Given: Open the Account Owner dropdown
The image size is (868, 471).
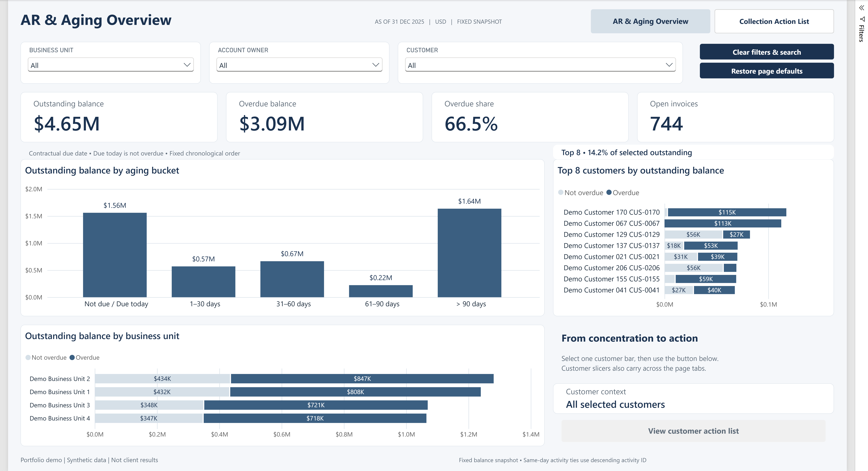Looking at the screenshot, I should coord(299,65).
